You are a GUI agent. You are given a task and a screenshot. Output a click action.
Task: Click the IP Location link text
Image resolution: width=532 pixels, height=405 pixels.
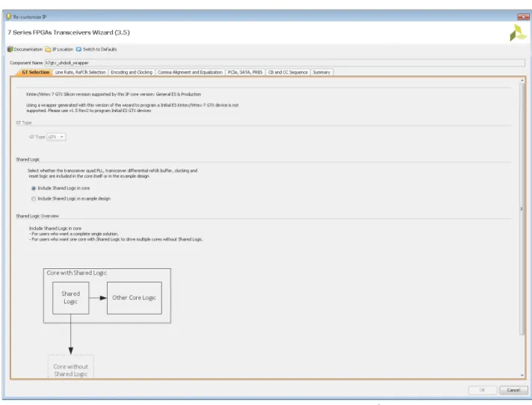(x=63, y=49)
